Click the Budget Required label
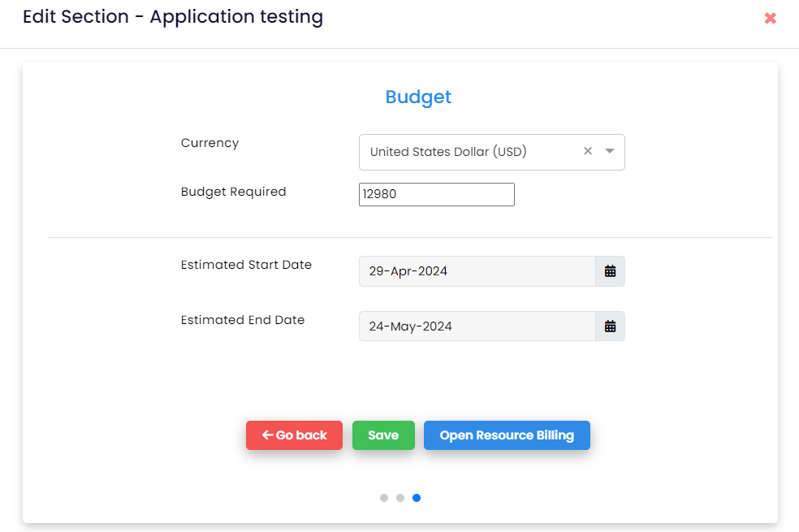This screenshot has height=532, width=799. pos(233,192)
